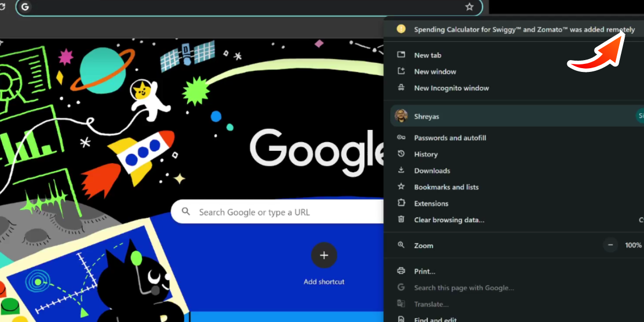644x322 pixels.
Task: Click the search magnifier icon in Google box
Action: [186, 212]
